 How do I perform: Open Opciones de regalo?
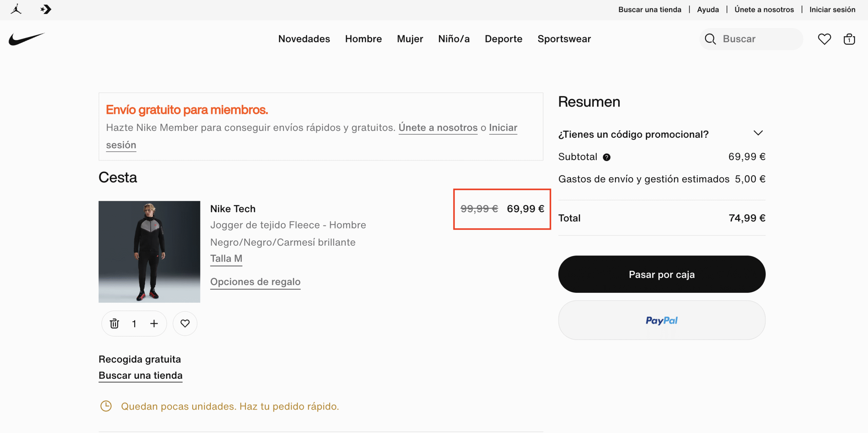[255, 282]
